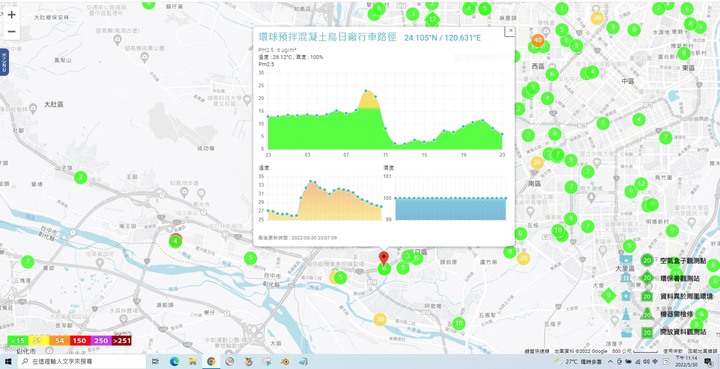Click legend label 開放資料觀測站

(683, 332)
